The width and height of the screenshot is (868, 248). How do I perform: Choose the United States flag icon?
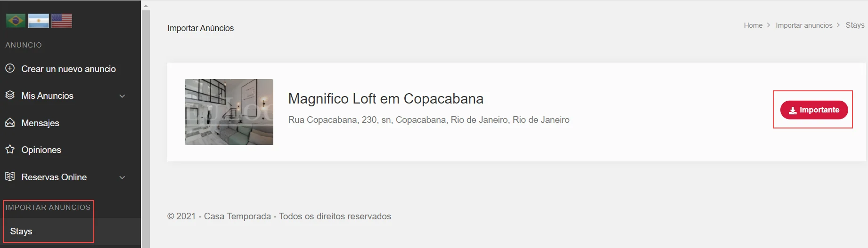(62, 21)
